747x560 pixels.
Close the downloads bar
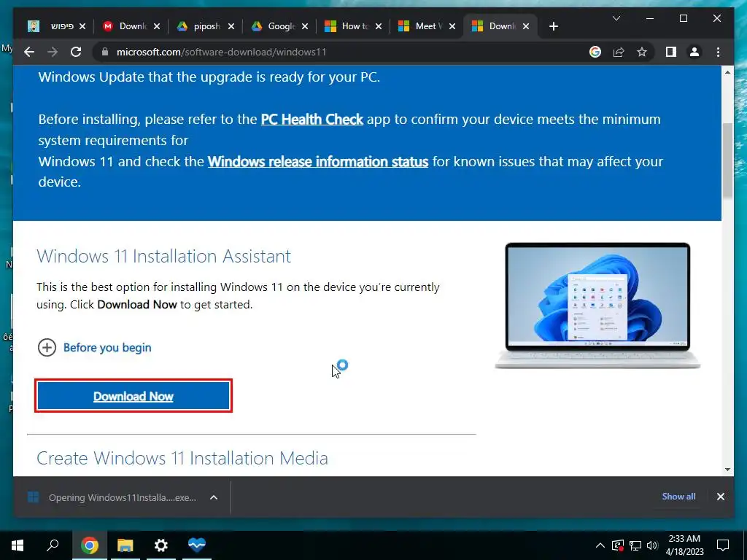(x=720, y=497)
